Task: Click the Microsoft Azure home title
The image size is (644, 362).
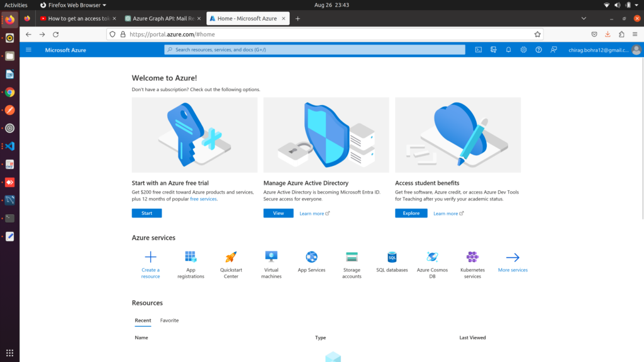Action: [x=65, y=50]
